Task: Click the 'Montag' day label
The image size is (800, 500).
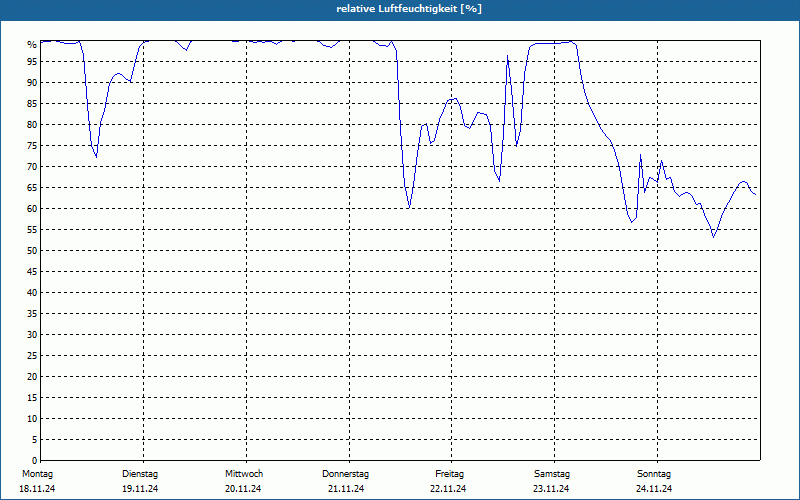Action: coord(37,474)
